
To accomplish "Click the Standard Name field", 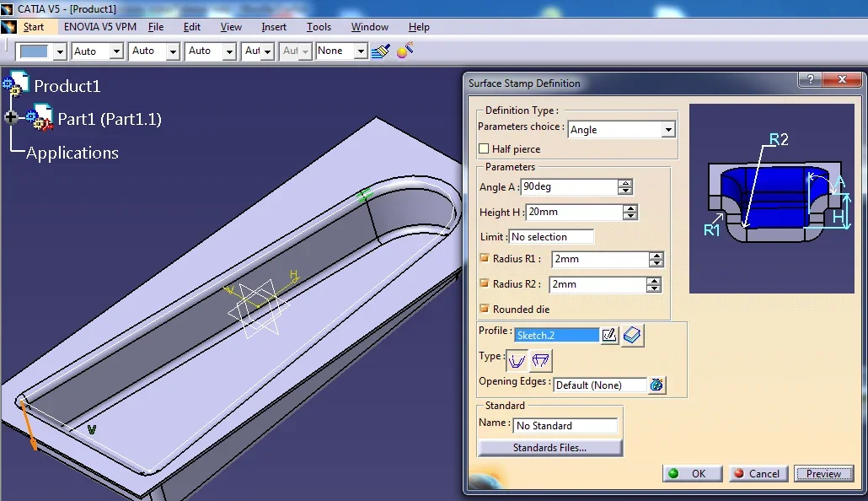I will 565,426.
